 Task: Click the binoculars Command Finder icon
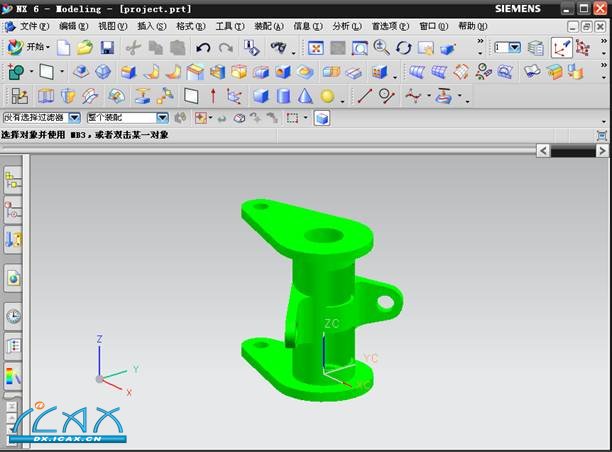click(x=278, y=48)
